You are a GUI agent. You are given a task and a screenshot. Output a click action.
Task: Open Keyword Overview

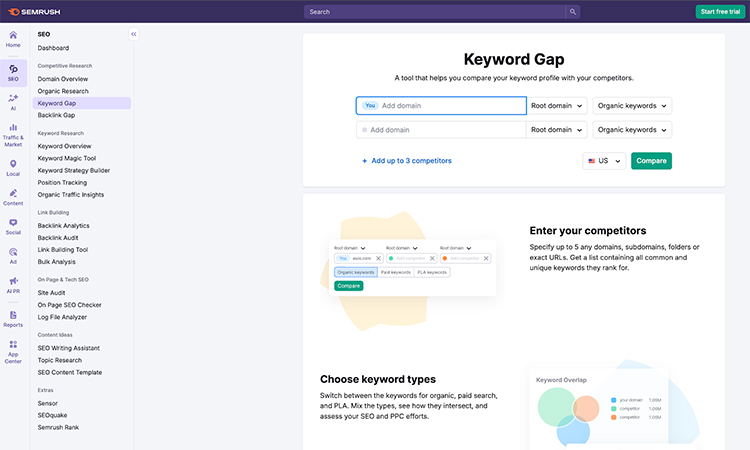(64, 146)
